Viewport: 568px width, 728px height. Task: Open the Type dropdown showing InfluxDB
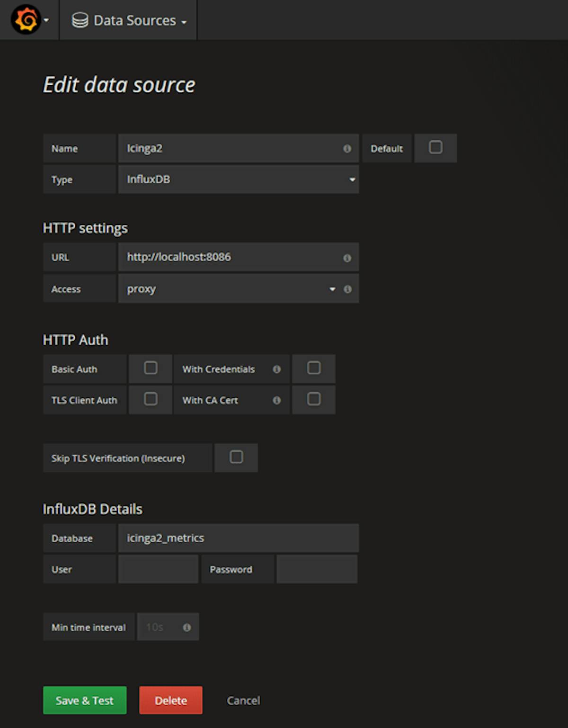[x=239, y=180]
